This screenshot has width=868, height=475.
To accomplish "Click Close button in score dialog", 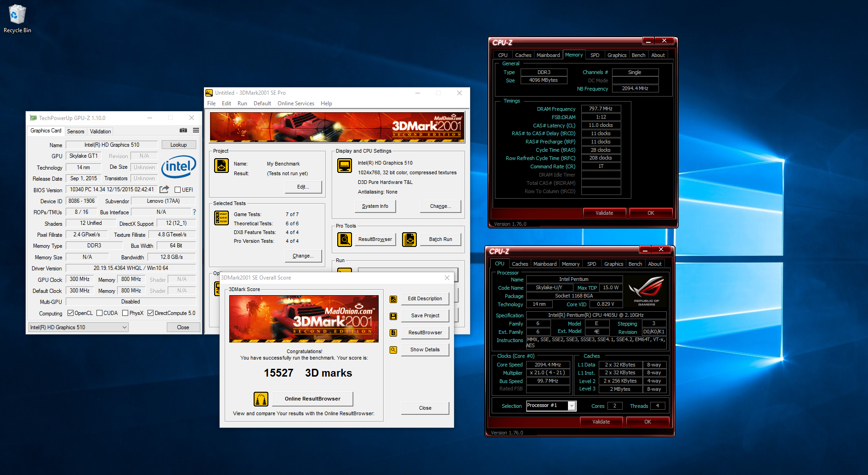I will coord(425,408).
